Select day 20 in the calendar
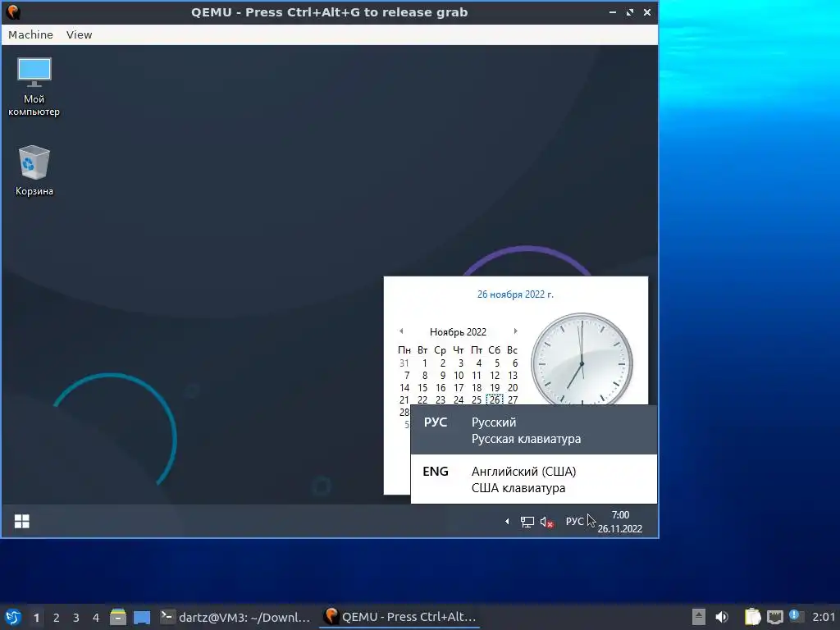The image size is (840, 630). 513,388
